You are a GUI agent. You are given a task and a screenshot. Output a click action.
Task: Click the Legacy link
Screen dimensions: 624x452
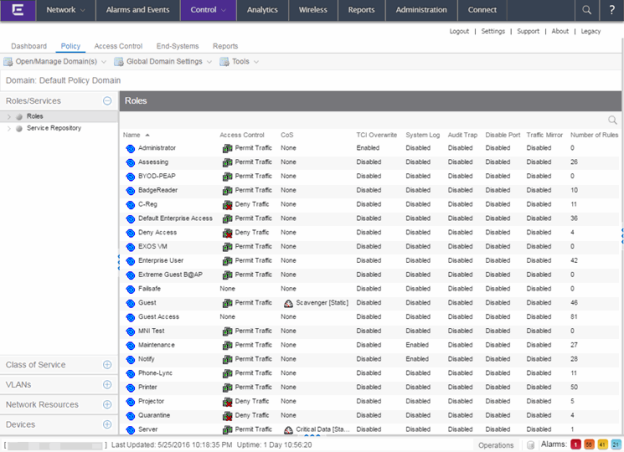(591, 31)
